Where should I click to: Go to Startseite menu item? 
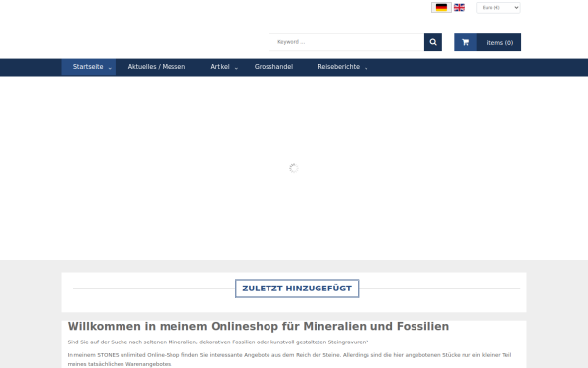click(88, 67)
